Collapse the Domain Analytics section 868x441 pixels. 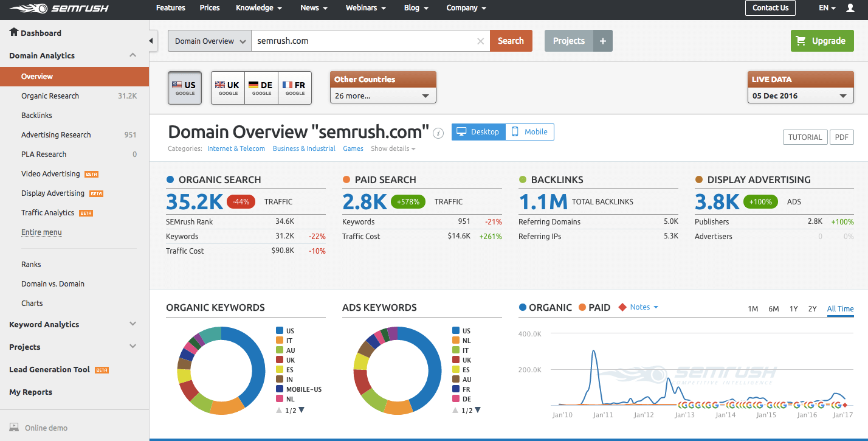(x=133, y=55)
